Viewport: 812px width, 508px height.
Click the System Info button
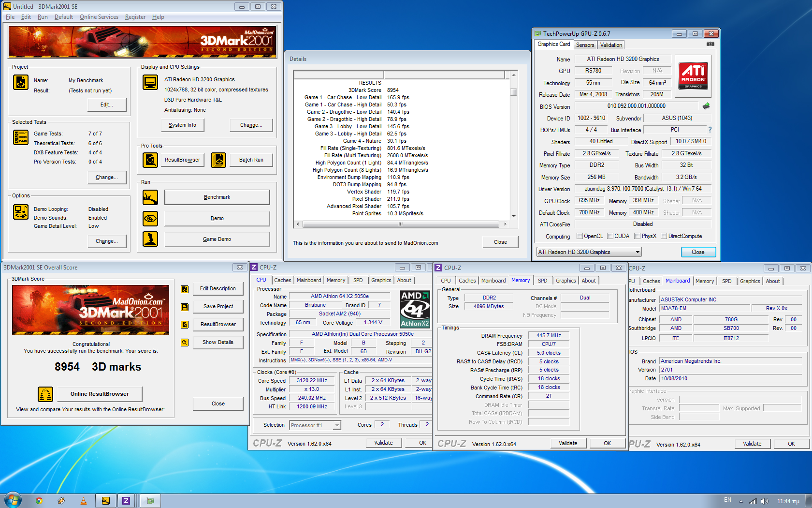(183, 125)
